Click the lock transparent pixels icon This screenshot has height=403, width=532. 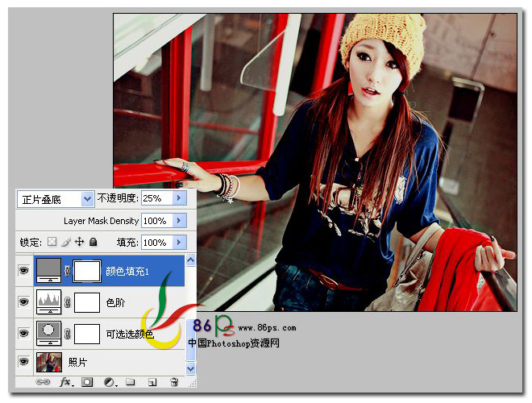click(x=52, y=242)
